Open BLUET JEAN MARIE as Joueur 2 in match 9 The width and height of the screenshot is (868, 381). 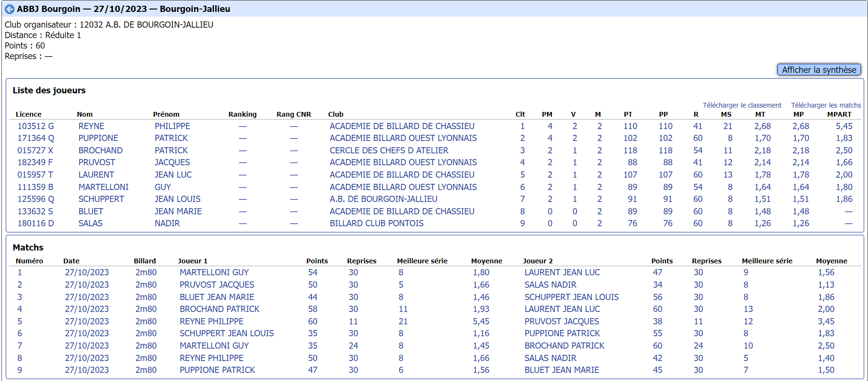click(562, 370)
